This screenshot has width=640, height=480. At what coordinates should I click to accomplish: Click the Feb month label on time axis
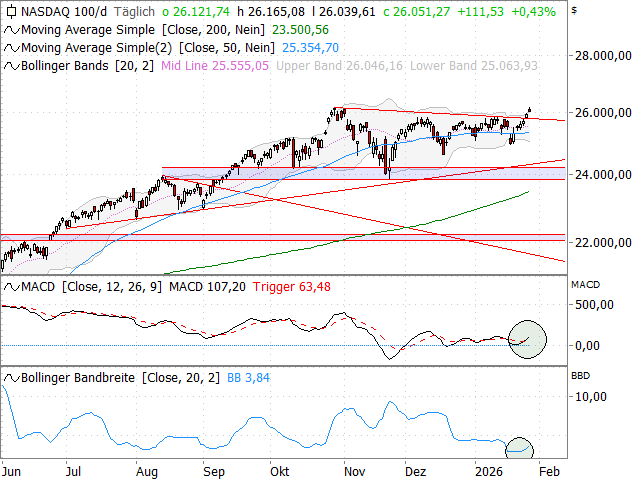click(x=549, y=472)
